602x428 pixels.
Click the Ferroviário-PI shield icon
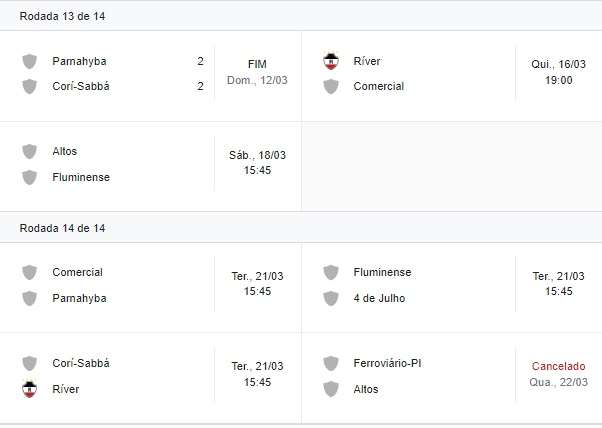(x=331, y=363)
